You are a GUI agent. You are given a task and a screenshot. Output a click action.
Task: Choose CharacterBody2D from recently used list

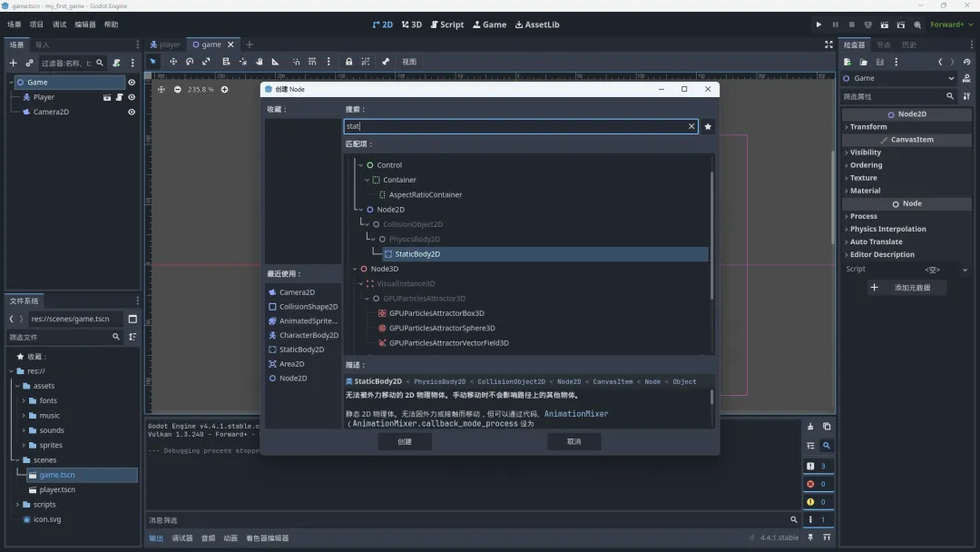tap(303, 336)
